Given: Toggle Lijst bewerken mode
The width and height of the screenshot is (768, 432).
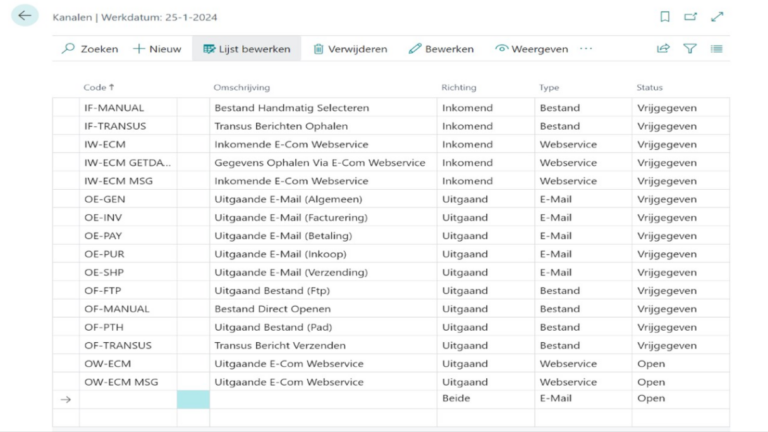Looking at the screenshot, I should [x=246, y=48].
